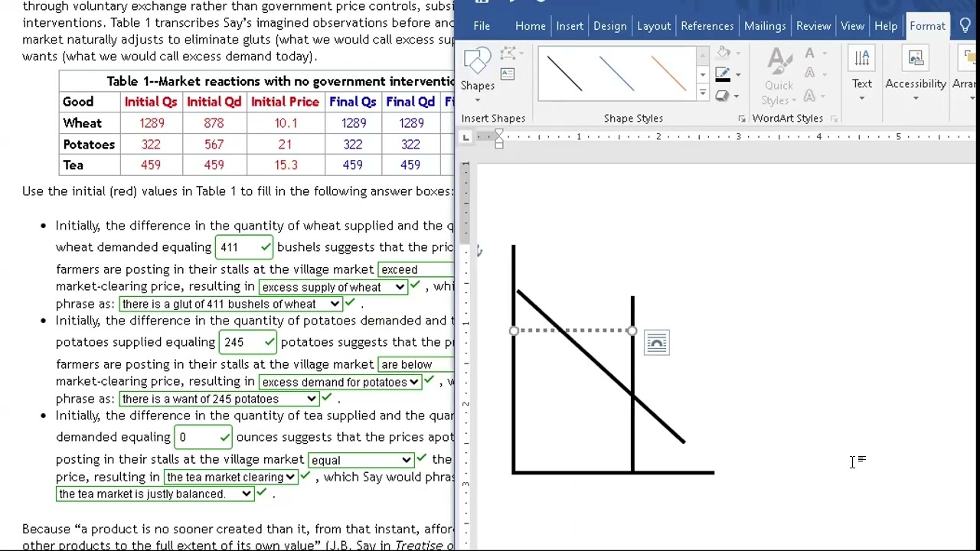Switch to the References ribbon tab
The image size is (980, 551).
(x=707, y=26)
